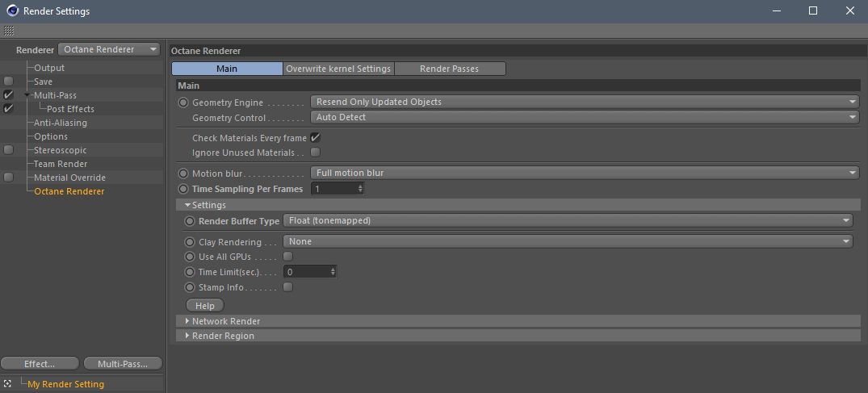Minimize the Render Settings window
Image resolution: width=868 pixels, height=393 pixels.
tap(776, 10)
